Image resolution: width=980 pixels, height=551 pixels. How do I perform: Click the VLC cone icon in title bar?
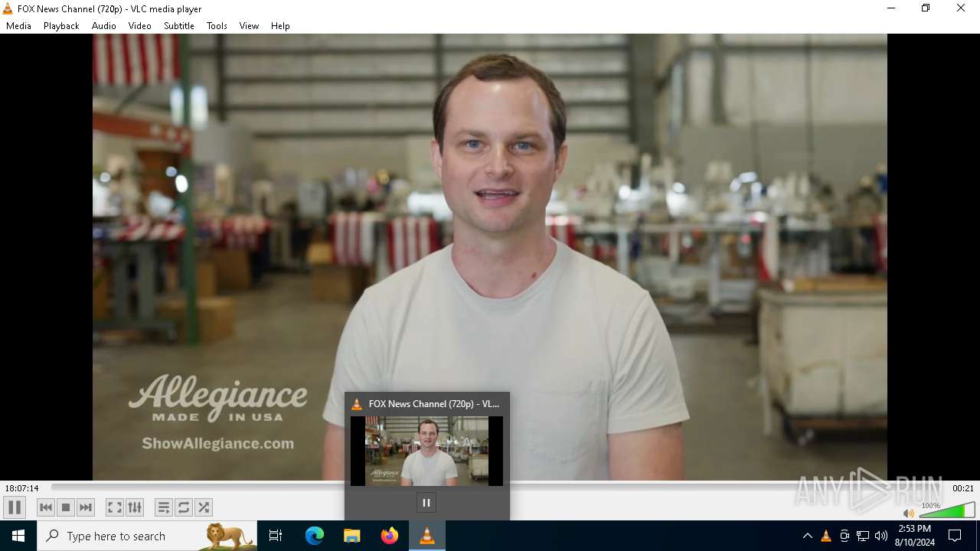8,8
